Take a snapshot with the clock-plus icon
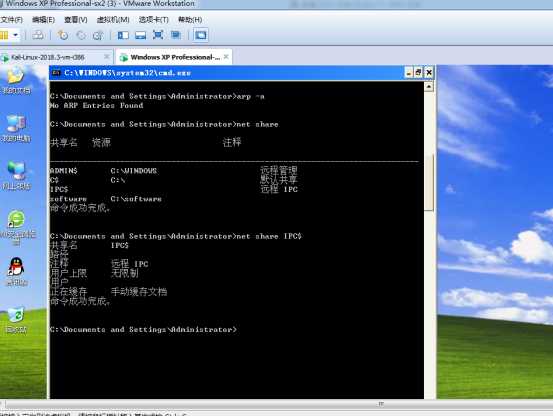The height and width of the screenshot is (417, 553). coord(63,35)
